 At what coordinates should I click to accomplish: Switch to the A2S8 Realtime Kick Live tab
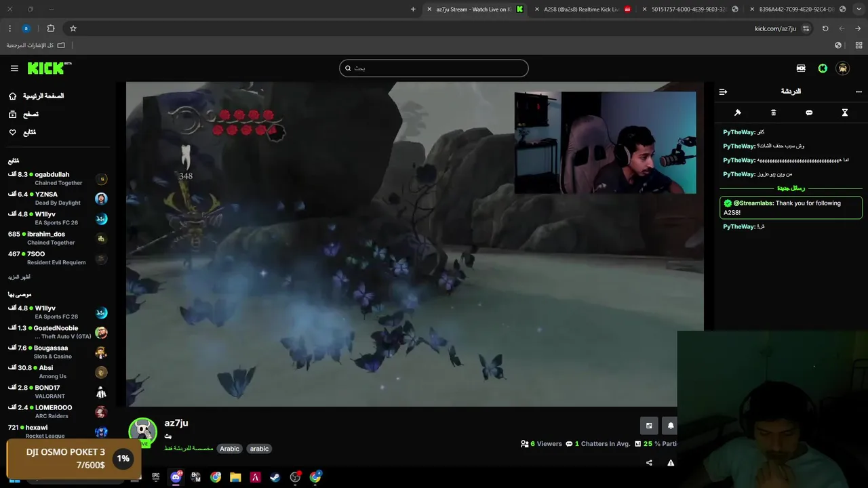click(x=583, y=9)
